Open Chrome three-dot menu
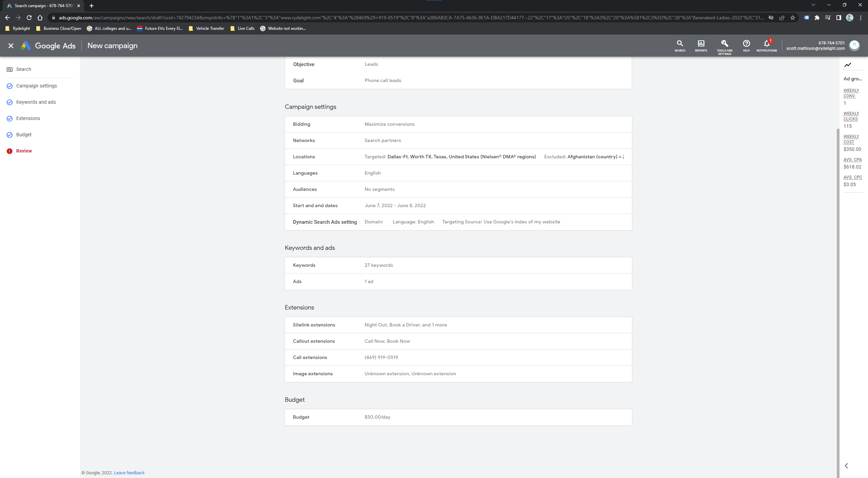Screen dimensions: 868x478 tap(861, 18)
